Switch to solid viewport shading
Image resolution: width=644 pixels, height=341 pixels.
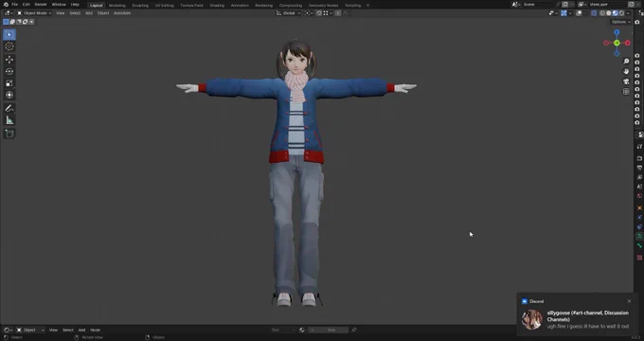tap(609, 13)
